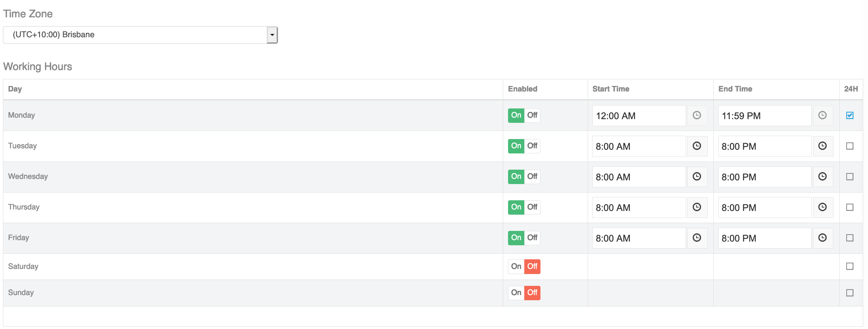Check the Friday 24H checkbox

[850, 238]
